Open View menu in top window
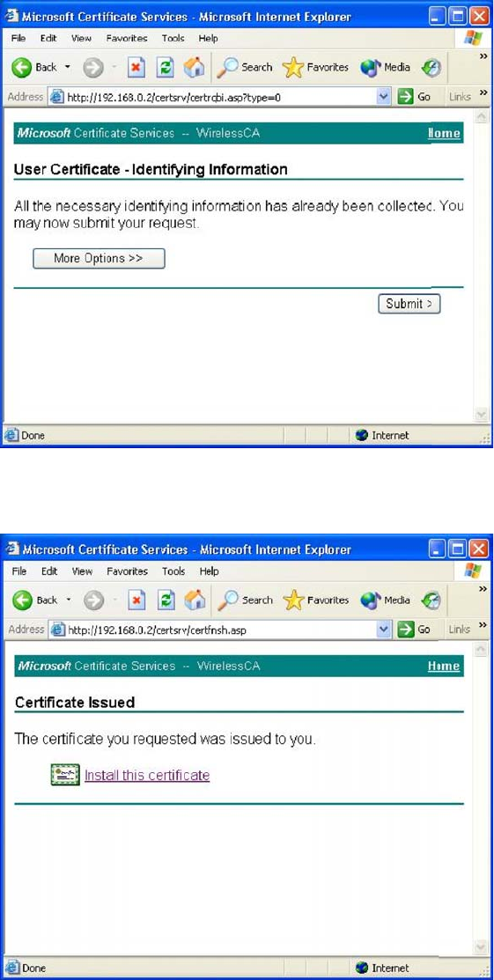494x980 pixels. pyautogui.click(x=81, y=38)
